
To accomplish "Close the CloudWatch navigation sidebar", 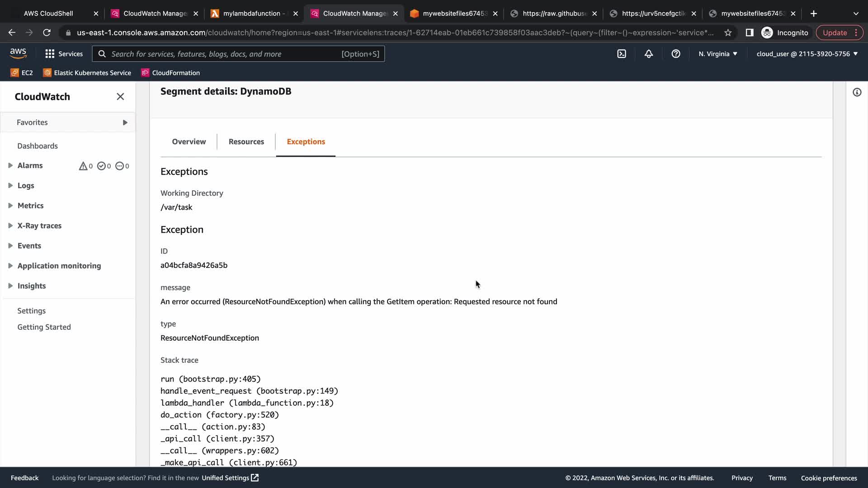I will click(x=120, y=97).
